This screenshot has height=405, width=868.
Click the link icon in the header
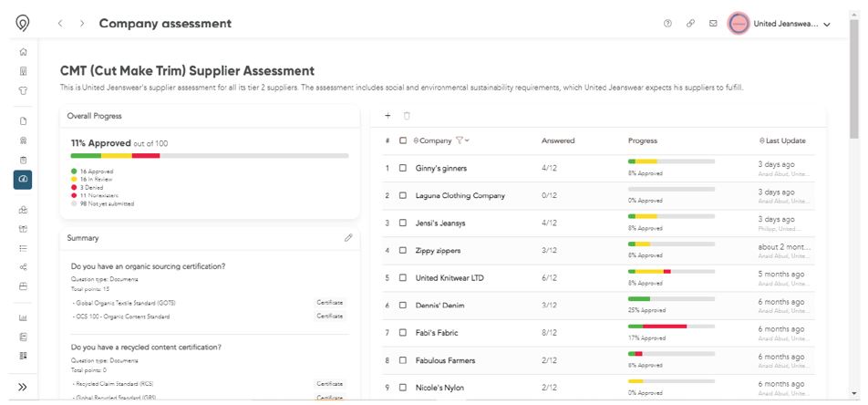(690, 24)
